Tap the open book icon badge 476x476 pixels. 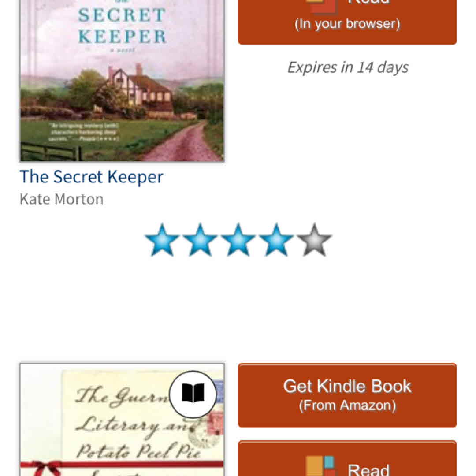(193, 394)
